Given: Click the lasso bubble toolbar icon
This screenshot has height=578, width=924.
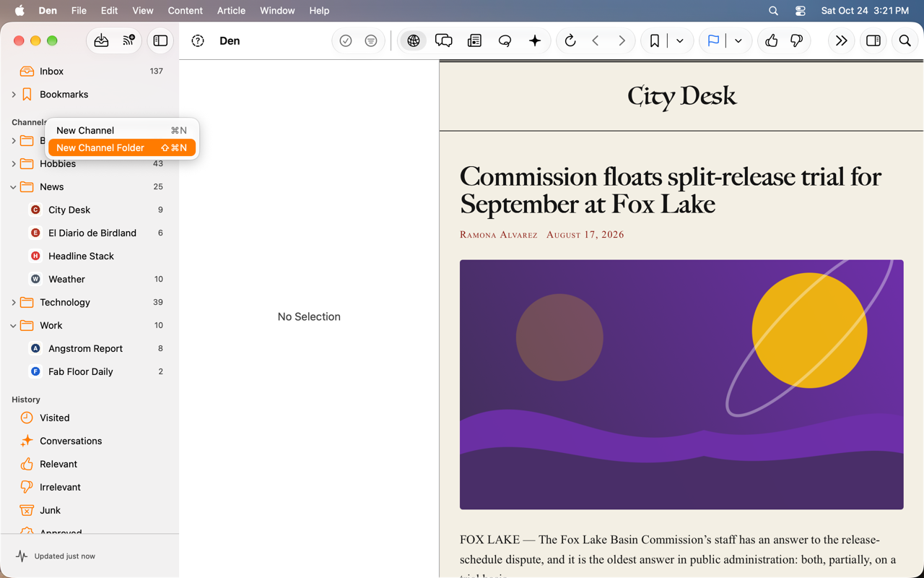Looking at the screenshot, I should point(505,41).
